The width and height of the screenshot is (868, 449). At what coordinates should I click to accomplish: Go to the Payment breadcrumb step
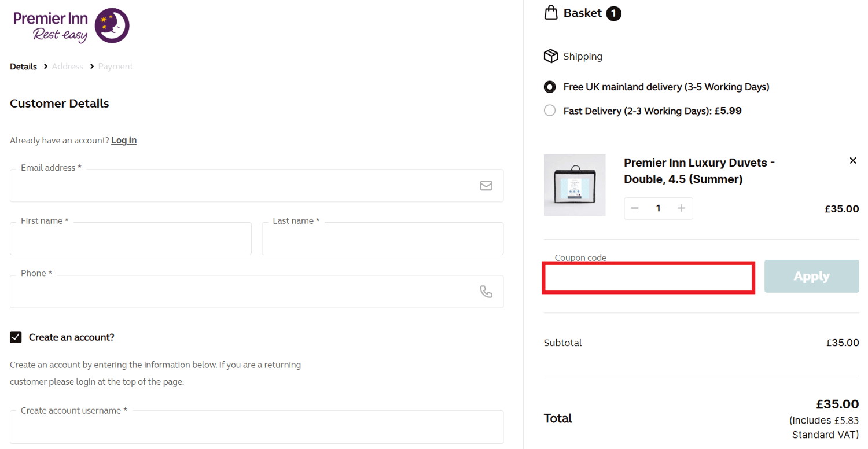116,67
